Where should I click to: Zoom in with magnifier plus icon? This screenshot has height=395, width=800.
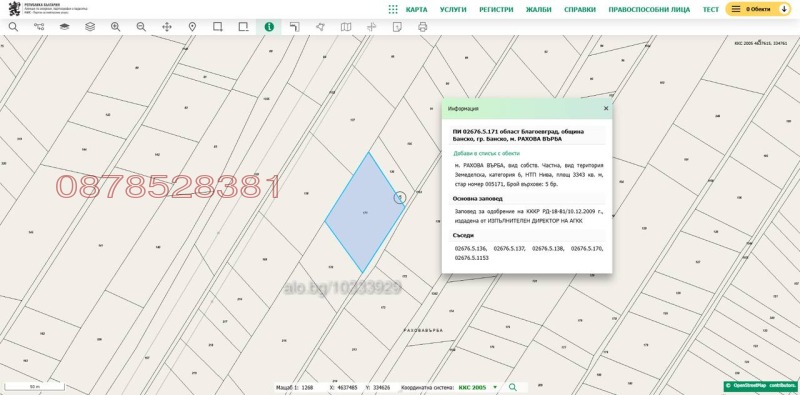[116, 27]
